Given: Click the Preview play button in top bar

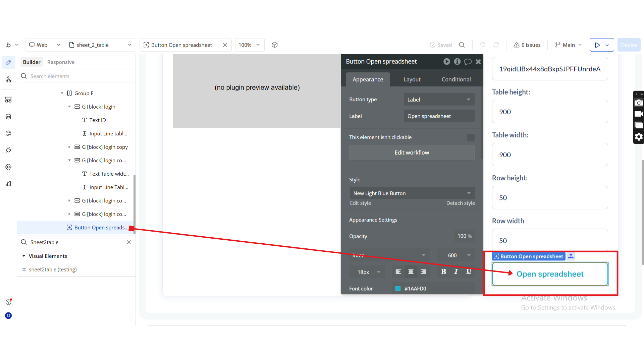Looking at the screenshot, I should click(x=597, y=45).
